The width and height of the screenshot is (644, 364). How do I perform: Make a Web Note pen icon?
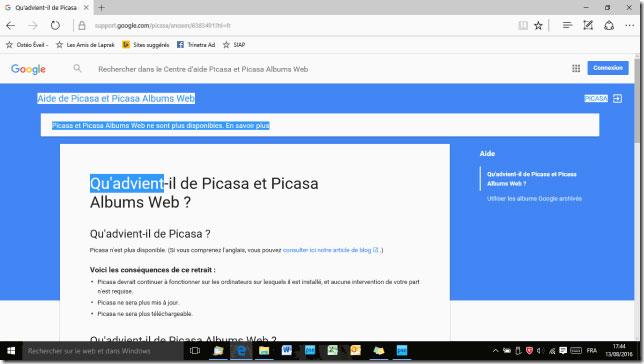[588, 25]
